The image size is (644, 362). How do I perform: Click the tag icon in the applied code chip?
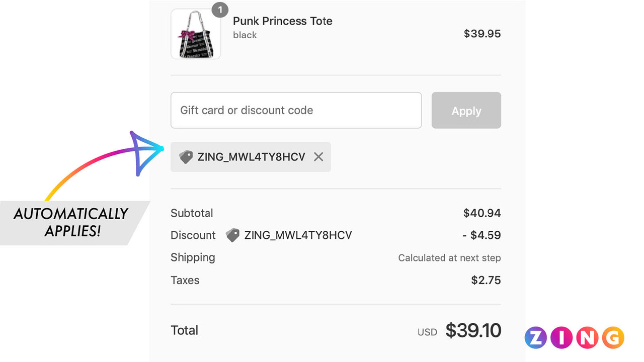coord(186,157)
